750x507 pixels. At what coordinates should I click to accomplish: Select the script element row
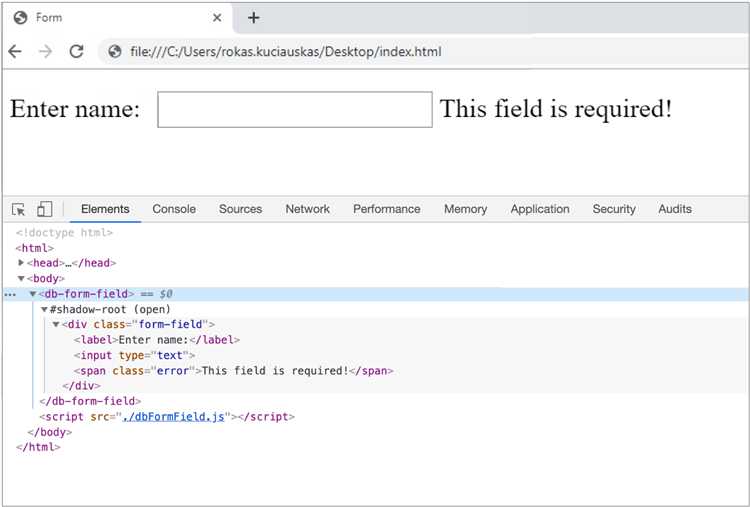167,417
